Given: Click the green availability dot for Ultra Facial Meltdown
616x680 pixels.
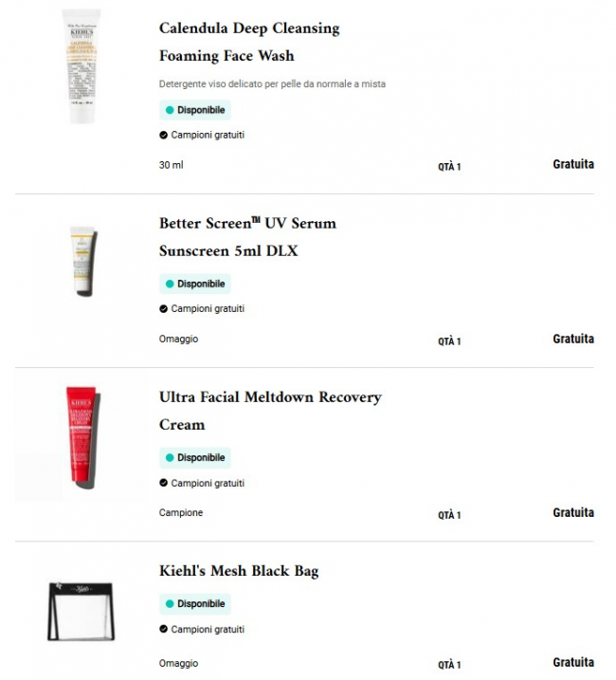Looking at the screenshot, I should click(x=170, y=458).
